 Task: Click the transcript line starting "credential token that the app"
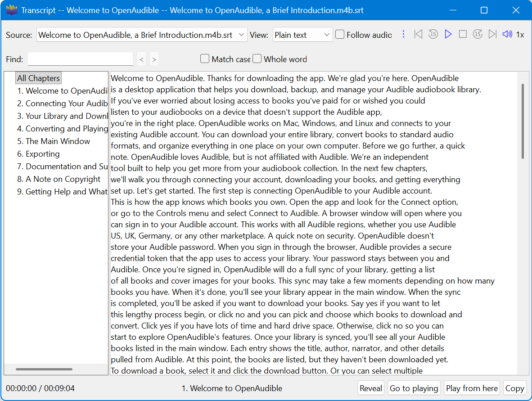(280, 258)
